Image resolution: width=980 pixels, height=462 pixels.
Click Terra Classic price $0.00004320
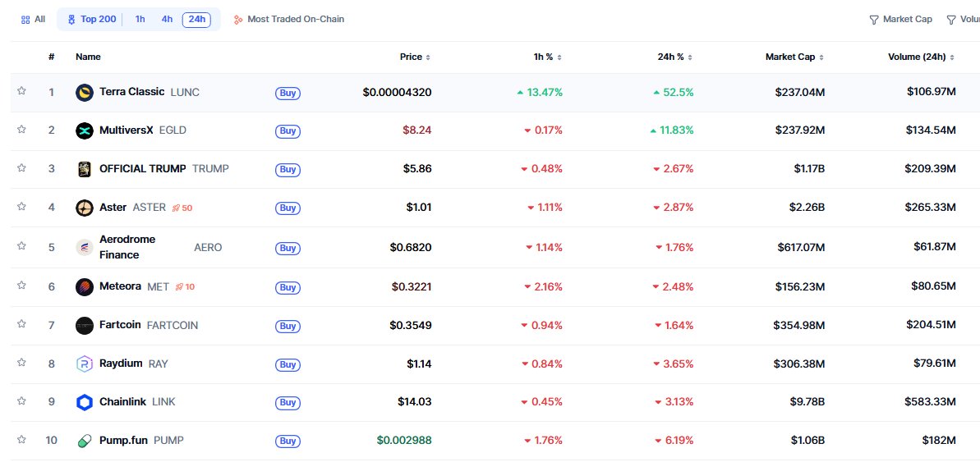tap(397, 93)
